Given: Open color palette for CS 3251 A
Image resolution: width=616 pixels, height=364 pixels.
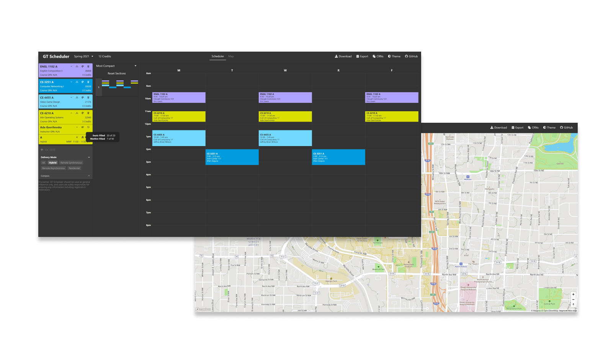Looking at the screenshot, I should coord(82,82).
